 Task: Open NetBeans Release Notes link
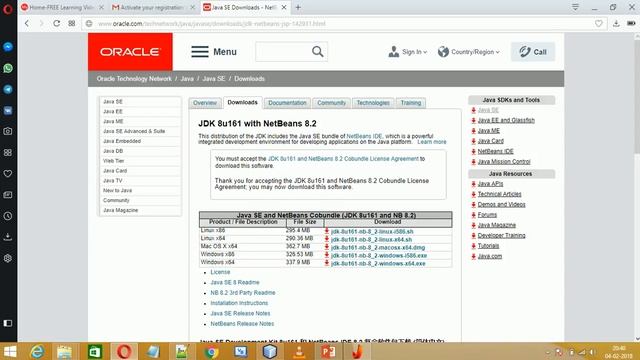pos(242,324)
